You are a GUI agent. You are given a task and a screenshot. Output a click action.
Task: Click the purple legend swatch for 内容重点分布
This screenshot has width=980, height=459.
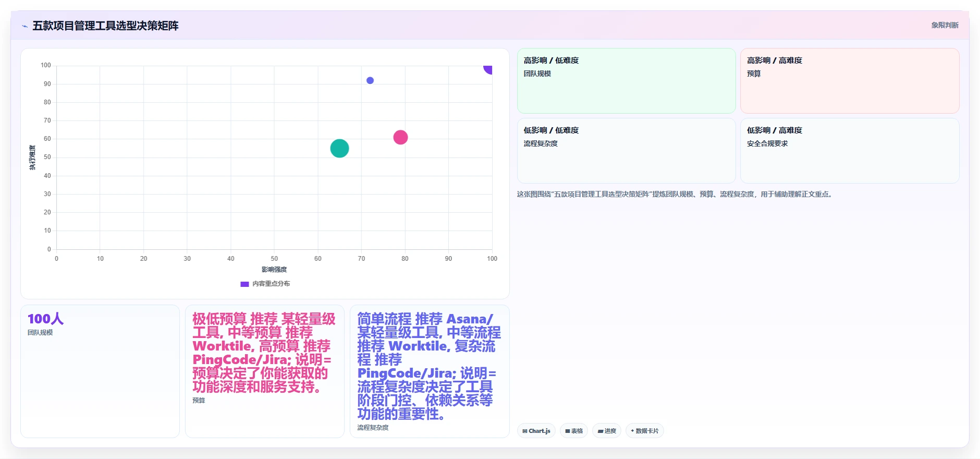pyautogui.click(x=244, y=284)
